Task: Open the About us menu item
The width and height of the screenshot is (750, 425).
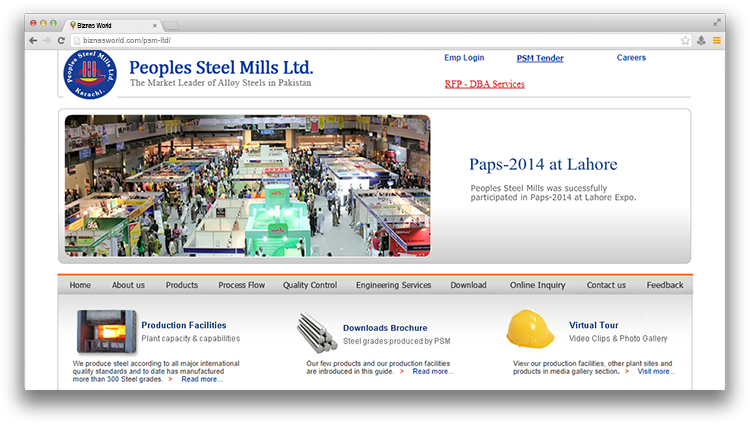Action: pos(128,285)
